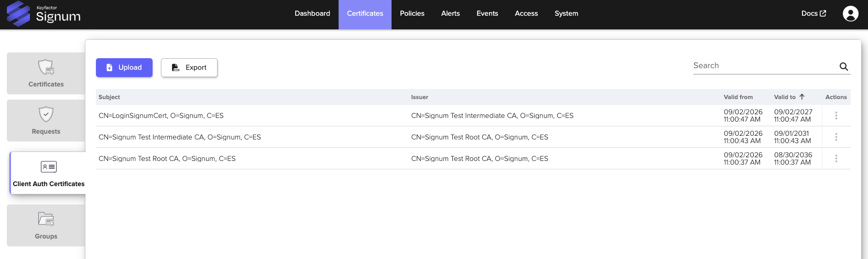Image resolution: width=868 pixels, height=259 pixels.
Task: Focus the Search input field
Action: pos(764,66)
